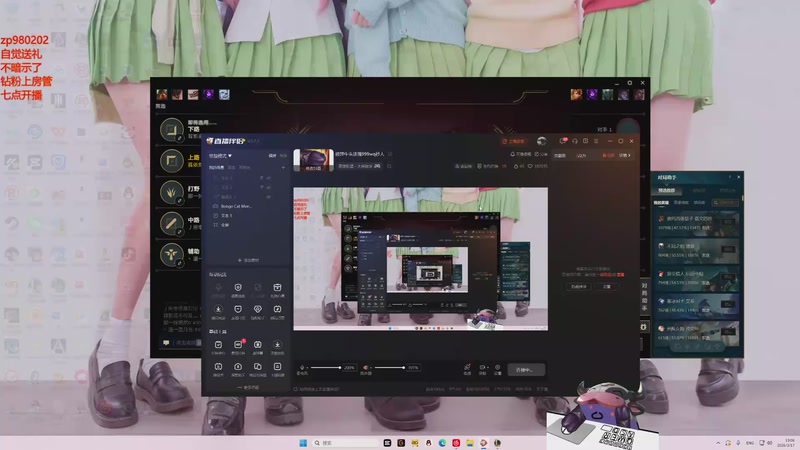This screenshot has height=450, width=800.
Task: Click the music note icon in the interactive tools second row
Action: 277,309
